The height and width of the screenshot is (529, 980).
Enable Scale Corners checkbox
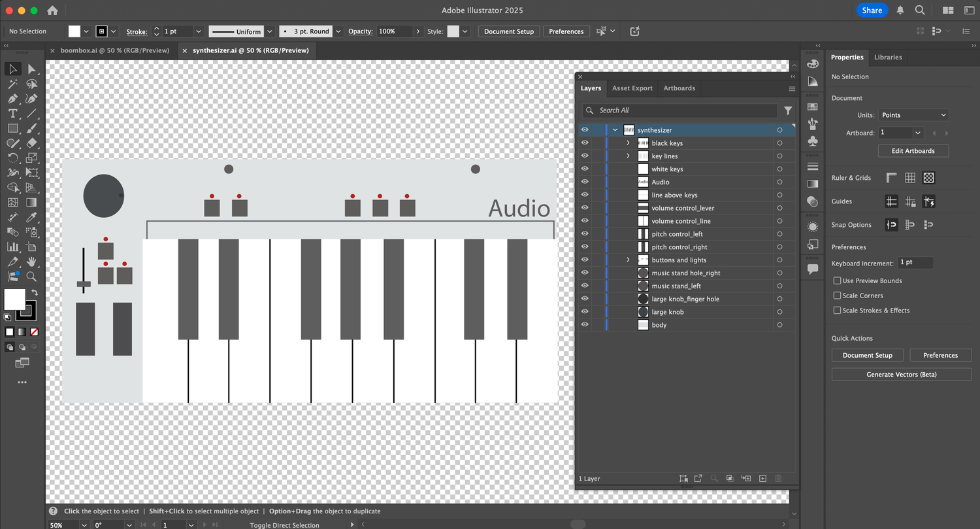(x=837, y=296)
